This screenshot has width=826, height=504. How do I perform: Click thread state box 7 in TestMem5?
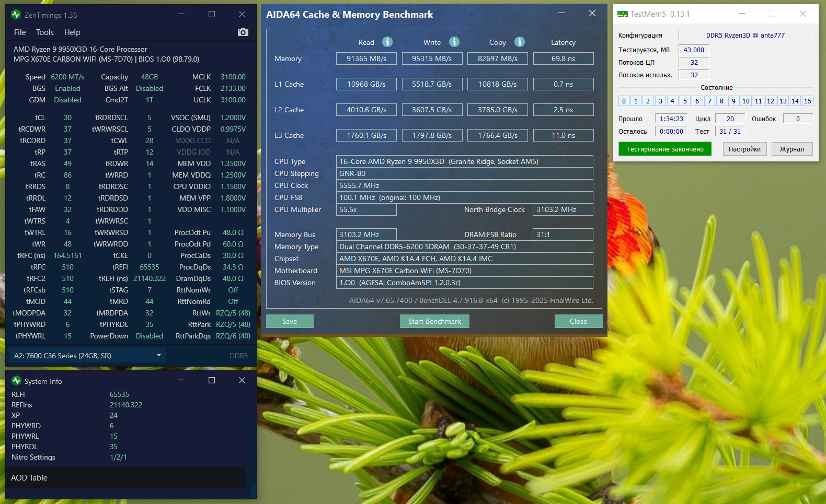coord(709,101)
